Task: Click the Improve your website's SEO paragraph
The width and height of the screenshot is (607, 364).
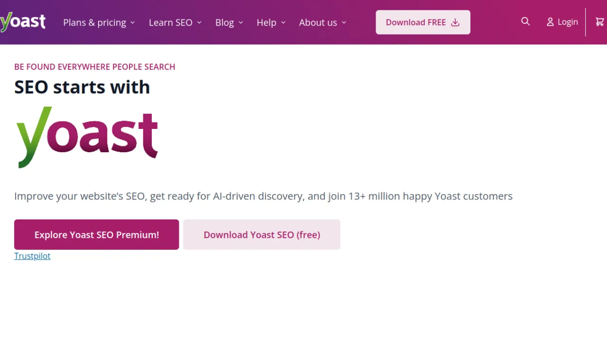Action: click(263, 196)
